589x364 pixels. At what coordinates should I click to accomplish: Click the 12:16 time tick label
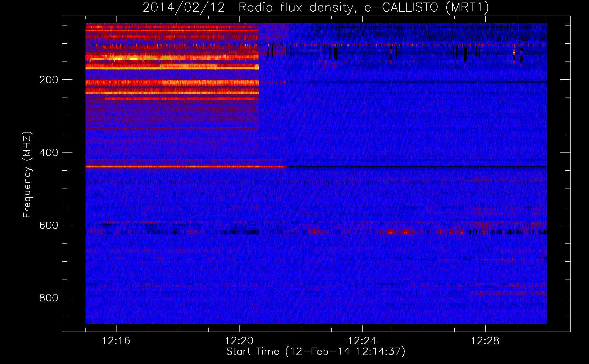pyautogui.click(x=116, y=341)
